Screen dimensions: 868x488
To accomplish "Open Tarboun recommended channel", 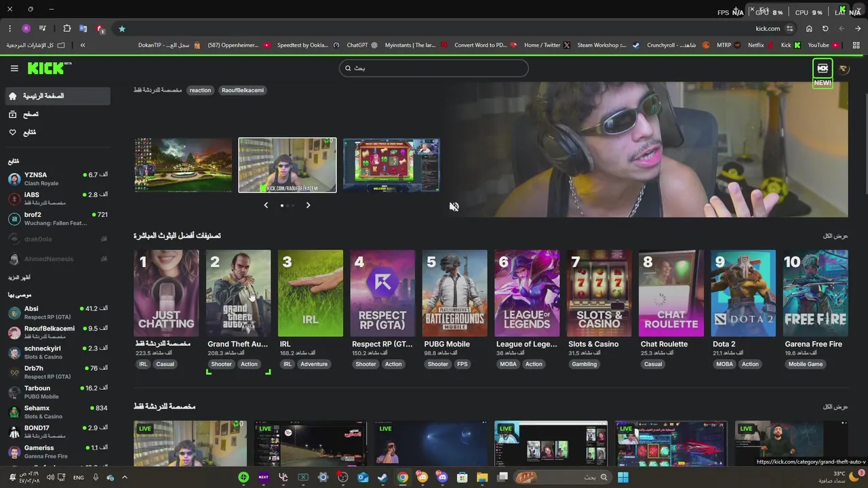I will pos(57,392).
